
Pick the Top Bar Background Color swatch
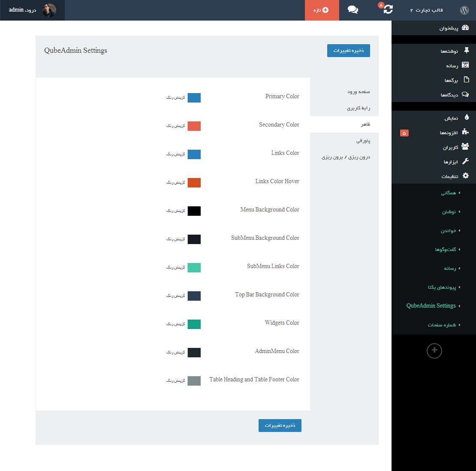(x=194, y=296)
